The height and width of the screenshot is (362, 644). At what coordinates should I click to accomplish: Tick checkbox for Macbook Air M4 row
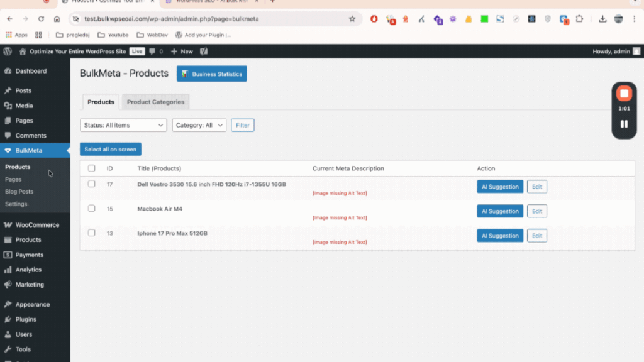(x=92, y=209)
